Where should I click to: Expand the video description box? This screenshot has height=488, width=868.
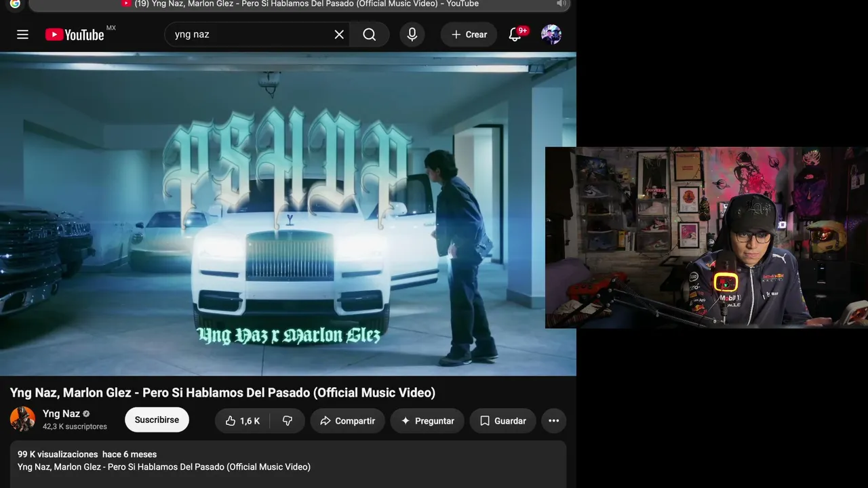pyautogui.click(x=288, y=464)
